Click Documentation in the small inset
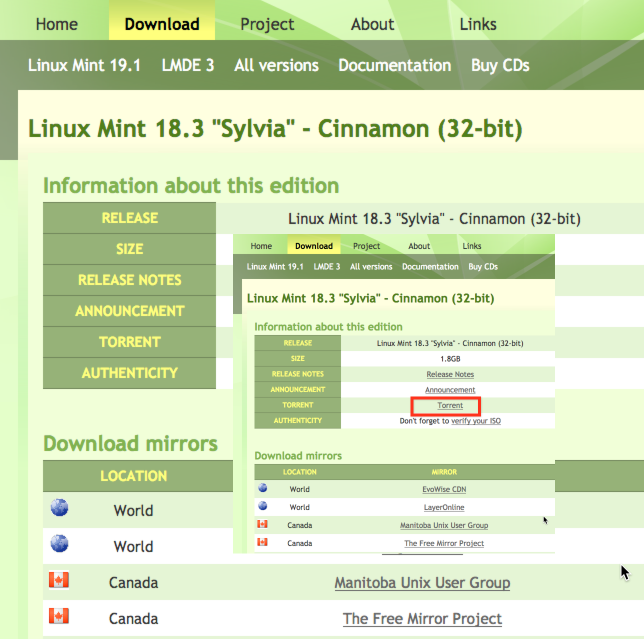644x639 pixels. [430, 267]
